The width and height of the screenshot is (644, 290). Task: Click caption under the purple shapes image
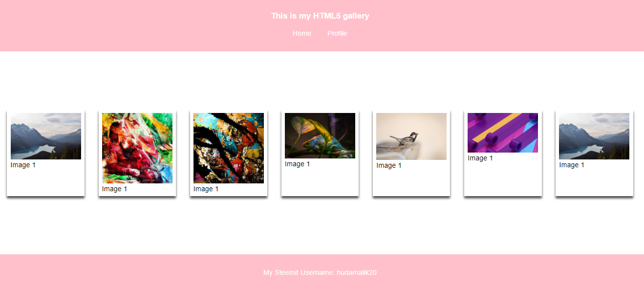coord(480,158)
